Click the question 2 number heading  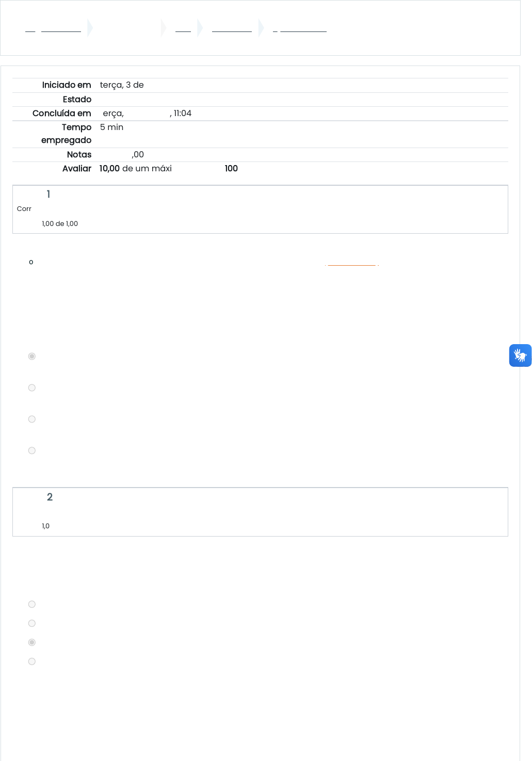(50, 497)
